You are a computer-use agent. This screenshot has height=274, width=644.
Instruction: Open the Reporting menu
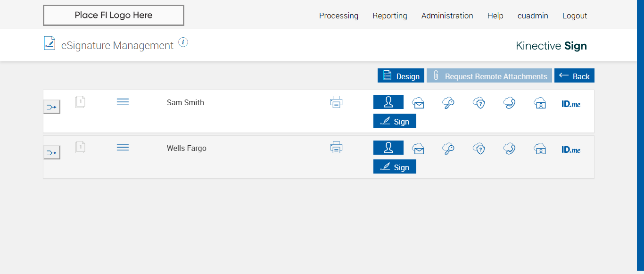(390, 16)
